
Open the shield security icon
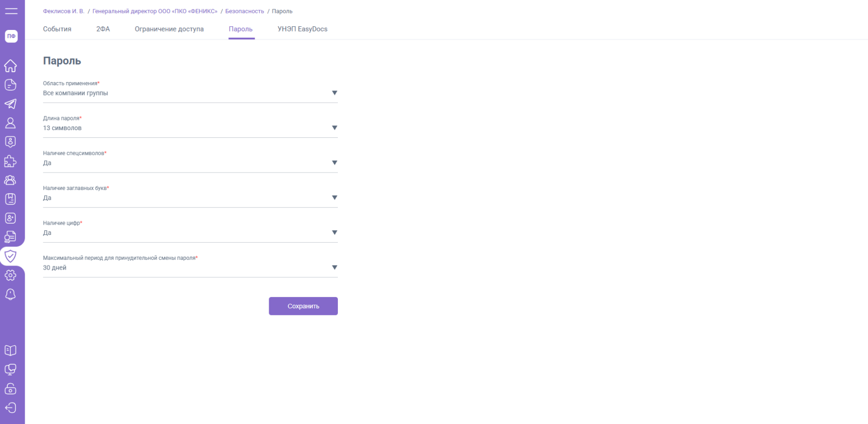click(10, 256)
